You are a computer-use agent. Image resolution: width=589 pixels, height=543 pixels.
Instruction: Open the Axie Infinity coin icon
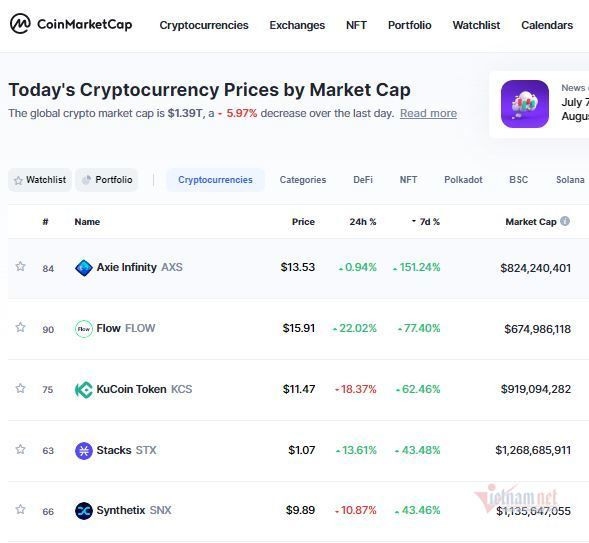pyautogui.click(x=84, y=268)
